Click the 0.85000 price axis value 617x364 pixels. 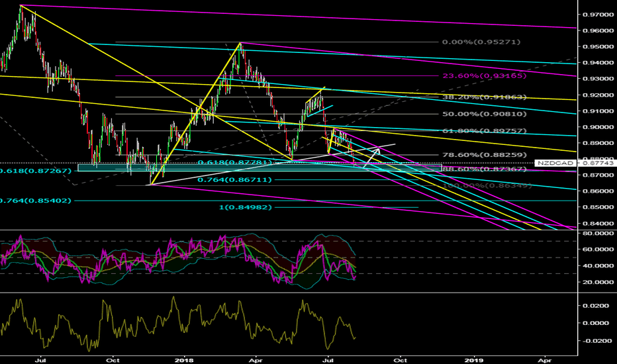(598, 207)
